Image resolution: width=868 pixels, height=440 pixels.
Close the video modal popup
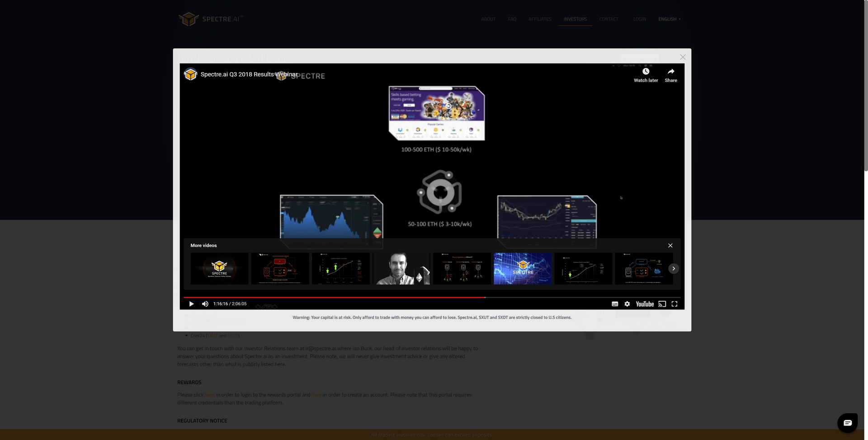(x=683, y=57)
